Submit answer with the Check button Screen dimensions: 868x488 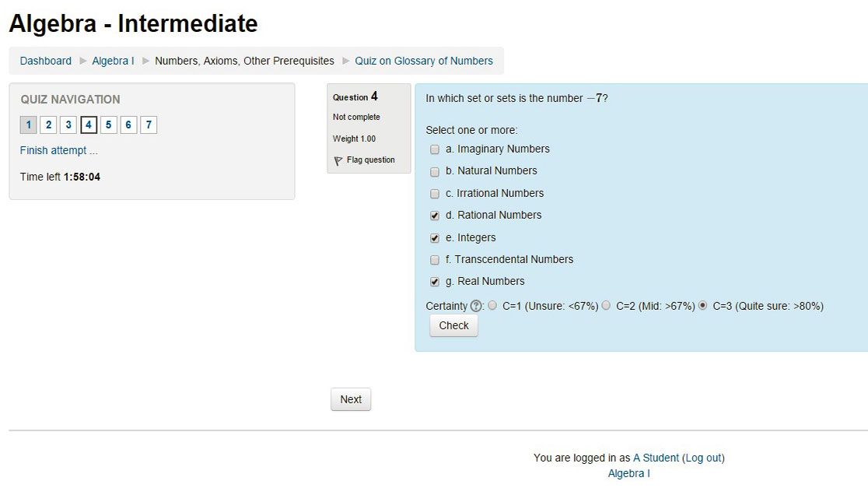click(453, 325)
